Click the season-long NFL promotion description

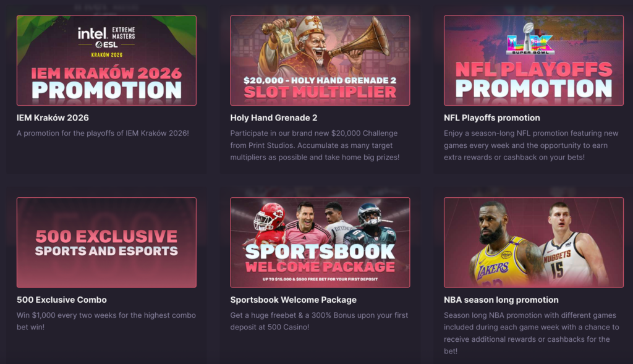coord(531,145)
